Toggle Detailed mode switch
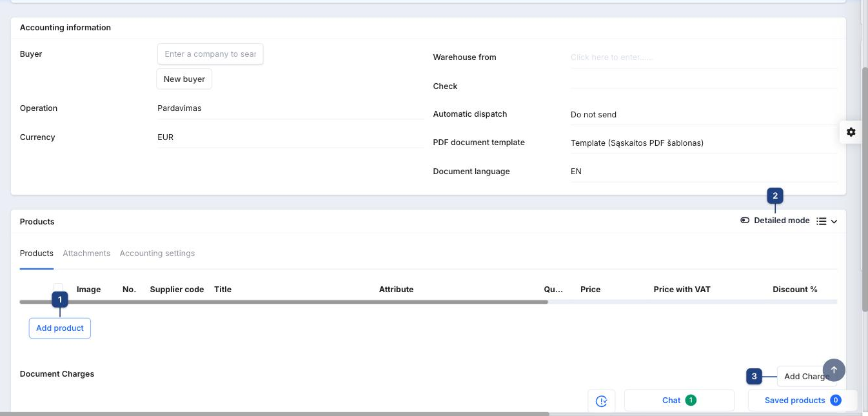The height and width of the screenshot is (416, 868). (x=745, y=221)
